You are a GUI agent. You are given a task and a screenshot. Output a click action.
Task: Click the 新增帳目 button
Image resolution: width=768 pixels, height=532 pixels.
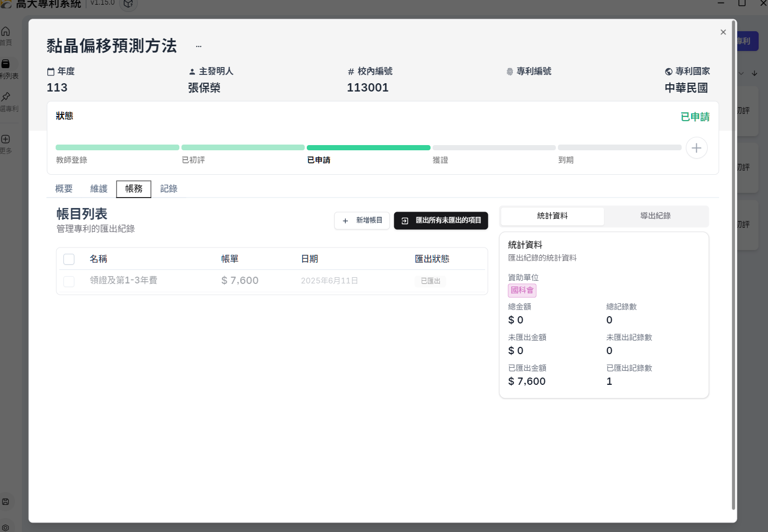coord(362,220)
